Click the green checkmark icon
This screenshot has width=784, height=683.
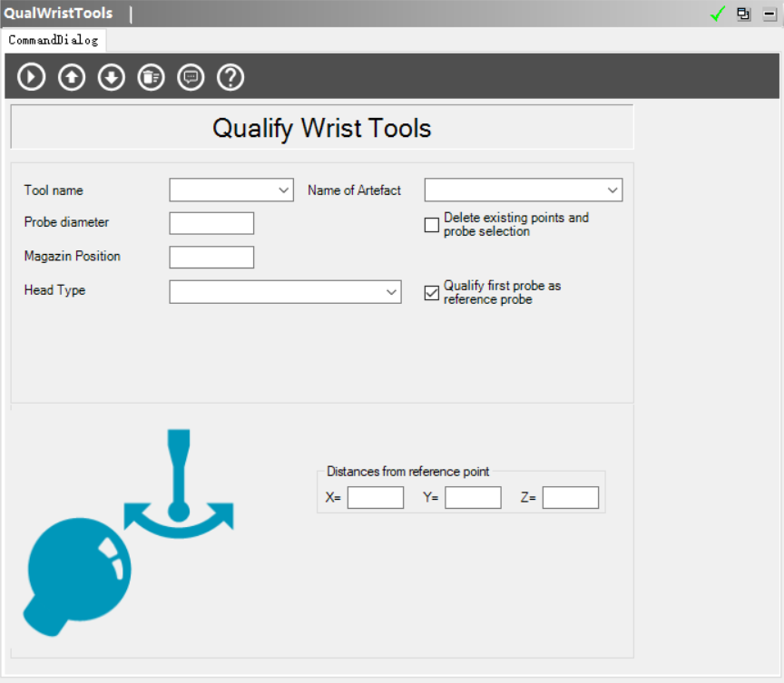(718, 14)
